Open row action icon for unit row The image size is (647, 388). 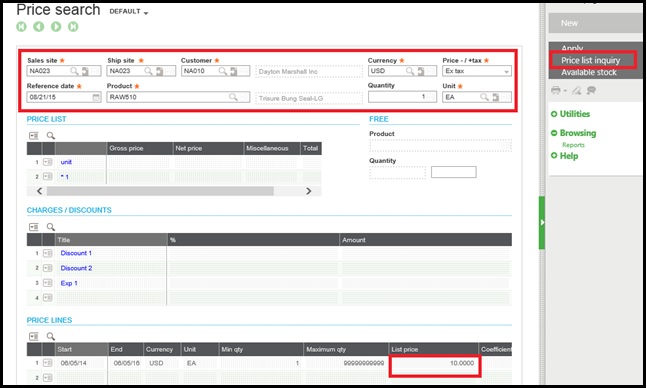(48, 162)
